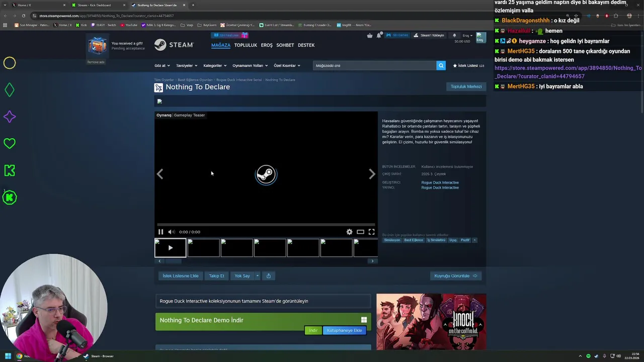Screen dimensions: 644x362
Task: Click the share icon button
Action: pos(268,276)
